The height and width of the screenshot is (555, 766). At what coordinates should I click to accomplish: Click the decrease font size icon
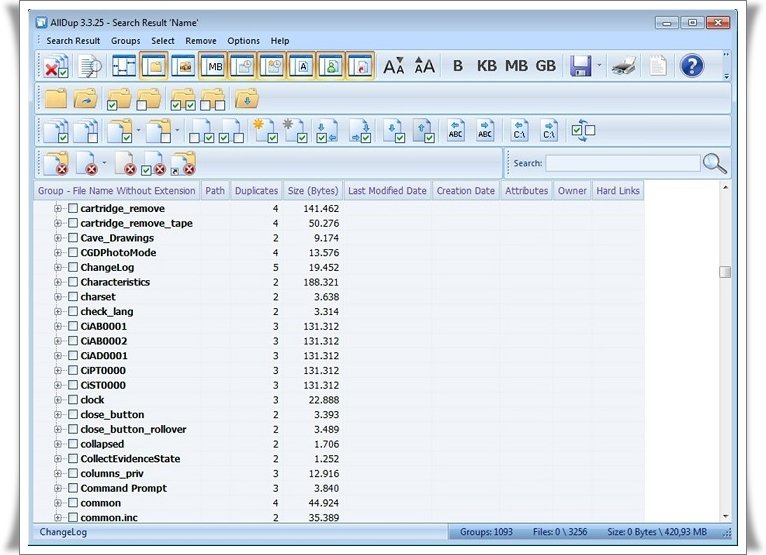[x=394, y=66]
